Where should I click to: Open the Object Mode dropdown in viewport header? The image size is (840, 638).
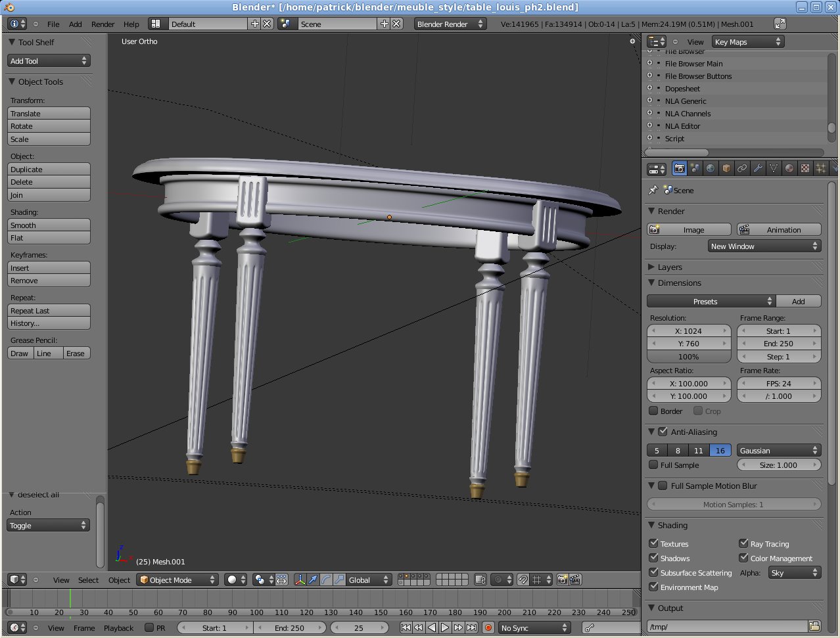(177, 580)
